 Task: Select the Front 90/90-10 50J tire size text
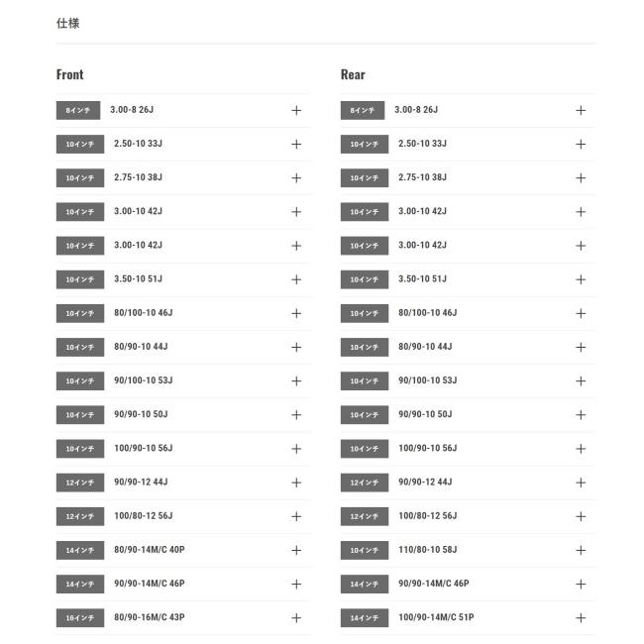click(141, 414)
